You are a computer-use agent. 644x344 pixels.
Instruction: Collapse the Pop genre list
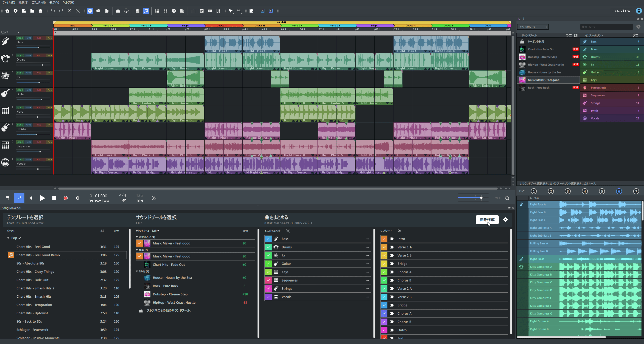[8, 238]
